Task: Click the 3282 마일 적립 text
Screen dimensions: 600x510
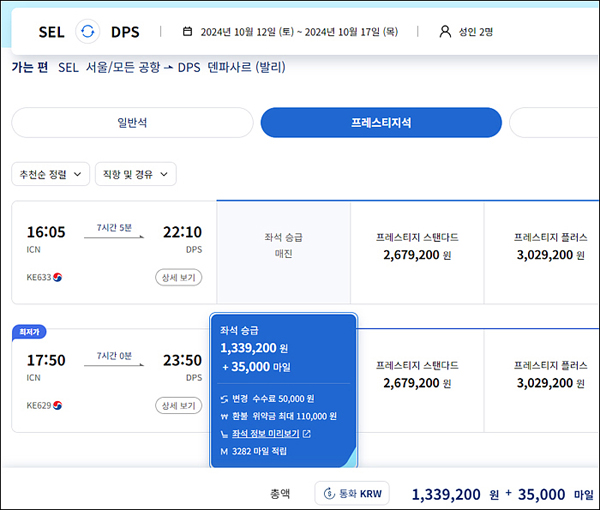Action: [259, 451]
